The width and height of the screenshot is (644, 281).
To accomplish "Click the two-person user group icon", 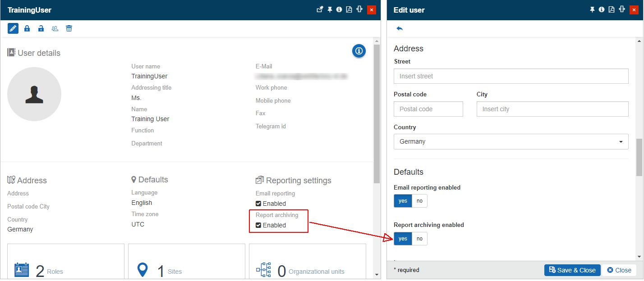I will click(55, 28).
